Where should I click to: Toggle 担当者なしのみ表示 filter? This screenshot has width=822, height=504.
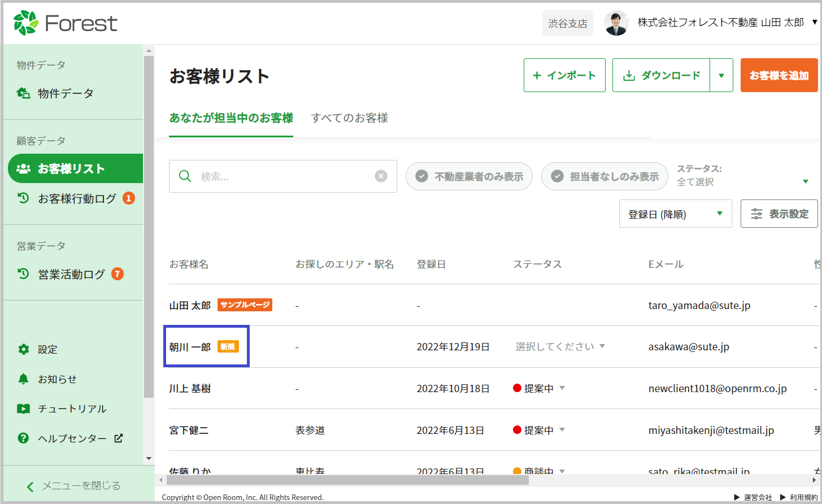(x=604, y=177)
